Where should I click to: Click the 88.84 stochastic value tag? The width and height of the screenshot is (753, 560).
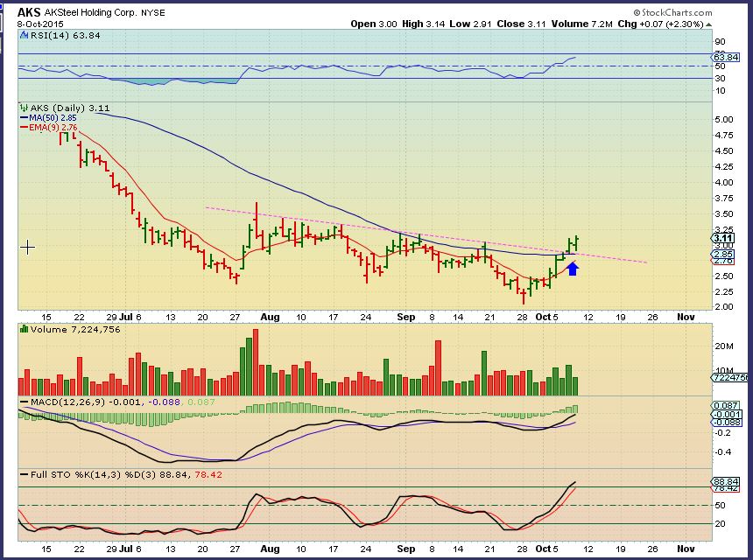(x=726, y=481)
